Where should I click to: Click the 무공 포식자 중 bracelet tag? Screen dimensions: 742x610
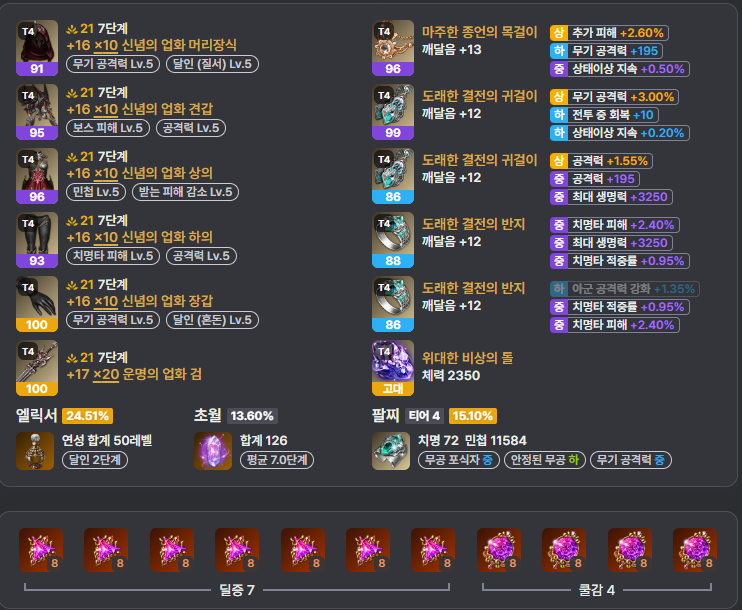pos(459,460)
